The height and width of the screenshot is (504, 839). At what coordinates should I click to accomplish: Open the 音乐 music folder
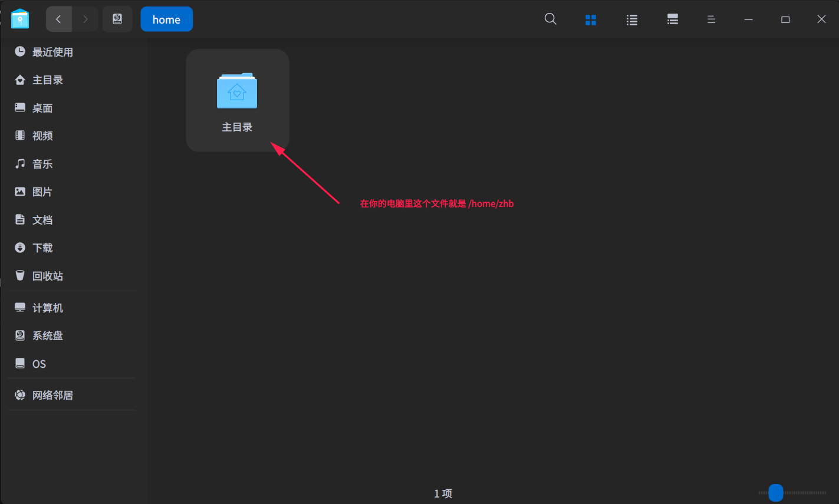(41, 163)
